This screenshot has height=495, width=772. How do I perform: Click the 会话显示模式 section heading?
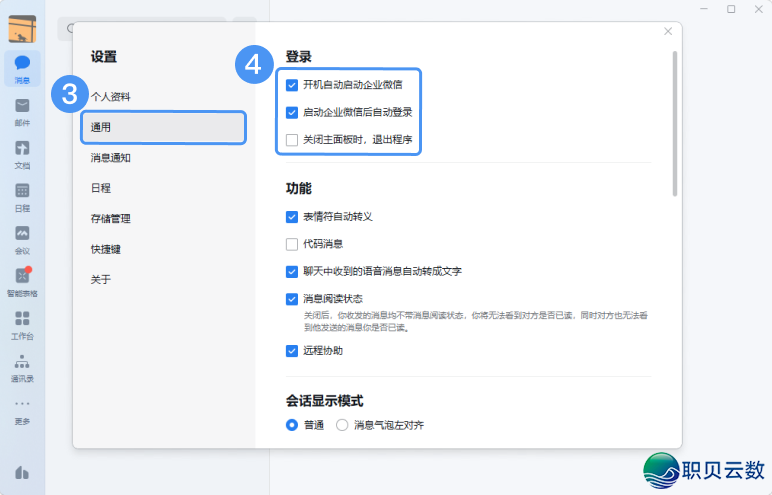pos(324,401)
